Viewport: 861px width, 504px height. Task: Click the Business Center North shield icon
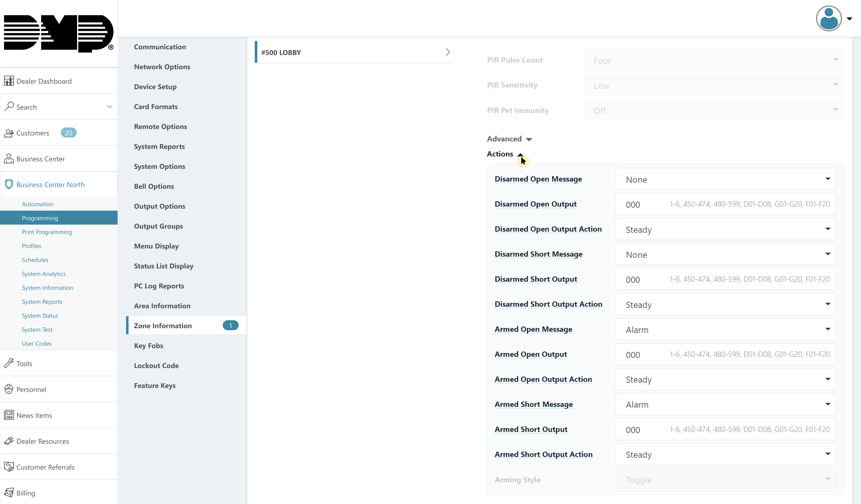point(9,184)
